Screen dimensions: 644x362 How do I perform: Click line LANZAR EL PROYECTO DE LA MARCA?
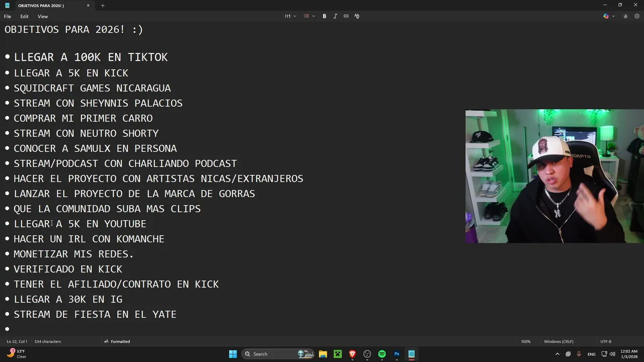pyautogui.click(x=134, y=194)
